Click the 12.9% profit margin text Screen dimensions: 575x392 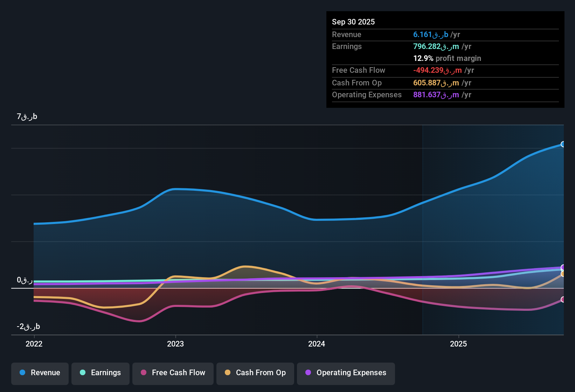click(x=447, y=58)
